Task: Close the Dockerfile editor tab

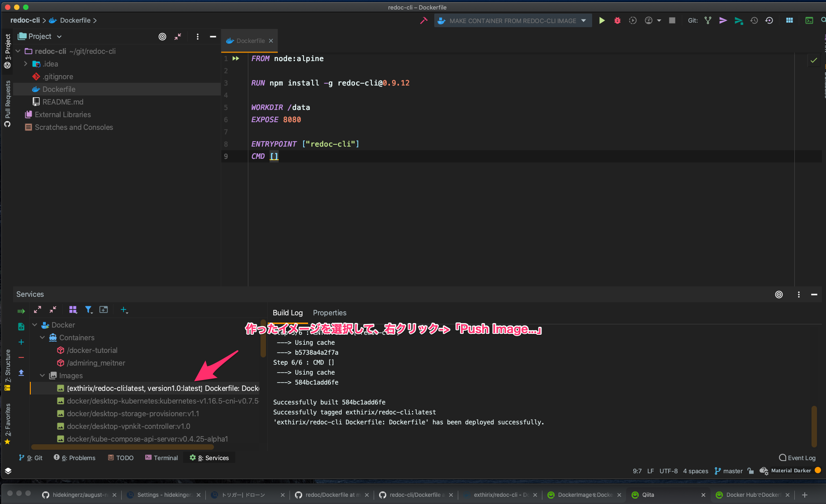Action: pos(271,41)
